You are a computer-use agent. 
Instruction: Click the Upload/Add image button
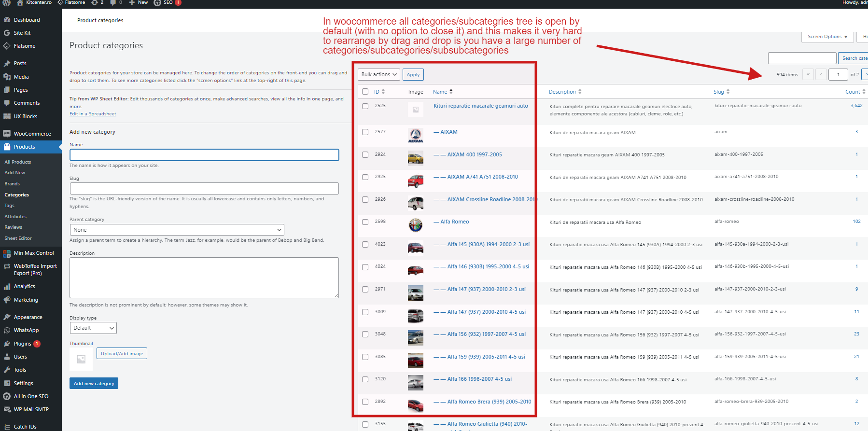point(122,353)
